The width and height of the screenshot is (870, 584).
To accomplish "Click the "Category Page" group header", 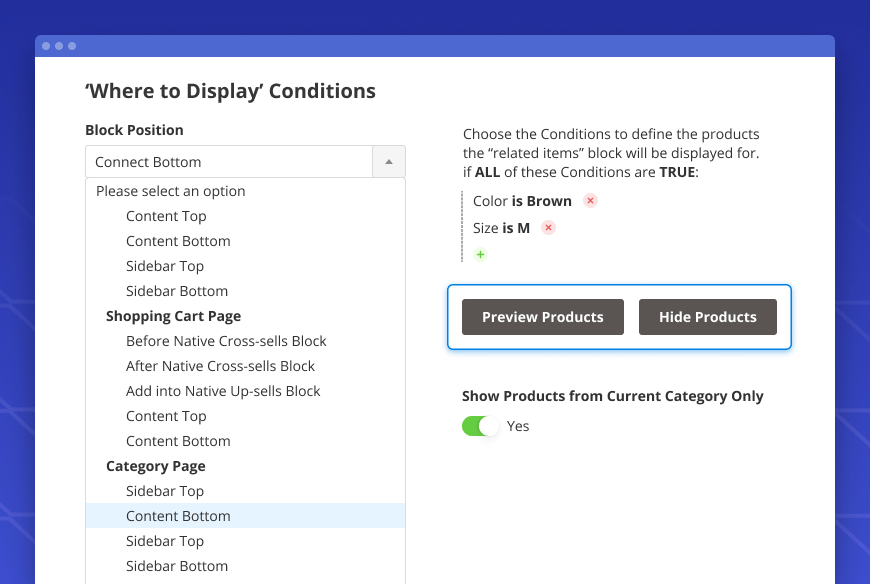I will click(155, 465).
